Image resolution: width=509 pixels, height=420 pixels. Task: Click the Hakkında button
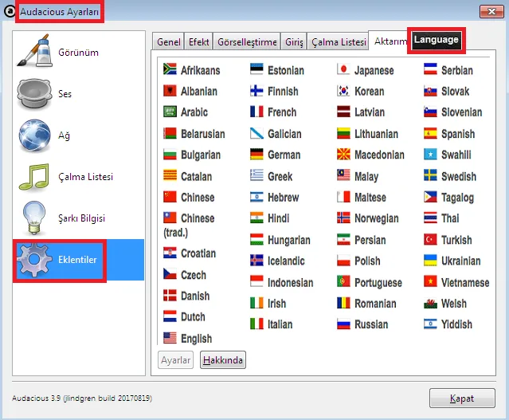tap(223, 360)
